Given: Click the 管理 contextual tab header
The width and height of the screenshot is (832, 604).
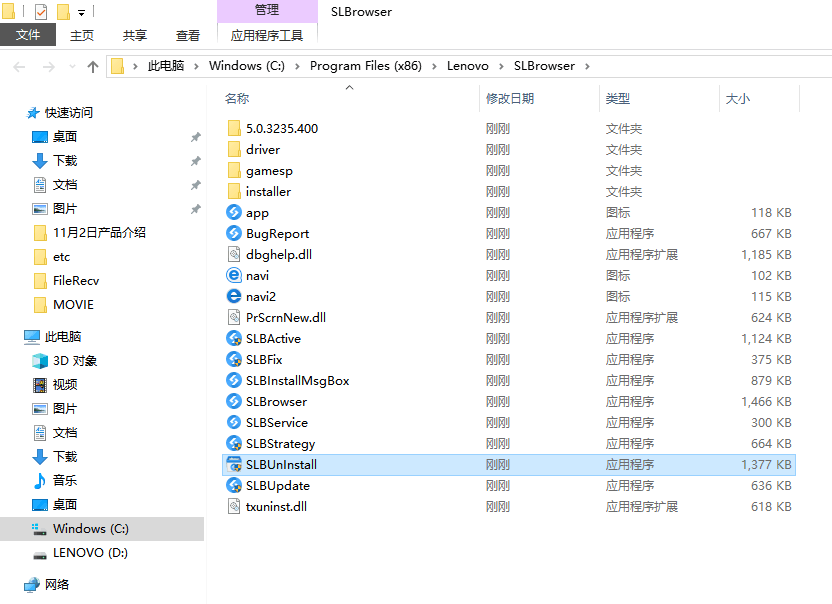Looking at the screenshot, I should (267, 10).
